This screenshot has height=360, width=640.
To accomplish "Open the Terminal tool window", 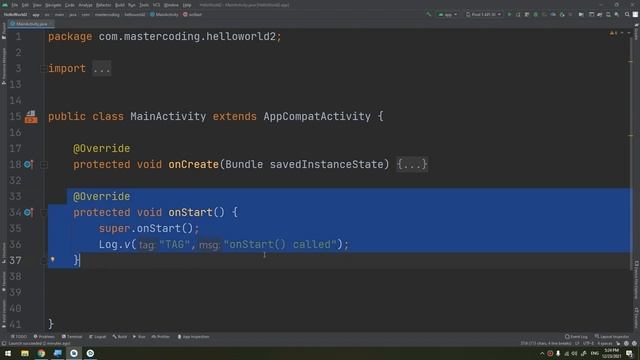I will pos(72,337).
